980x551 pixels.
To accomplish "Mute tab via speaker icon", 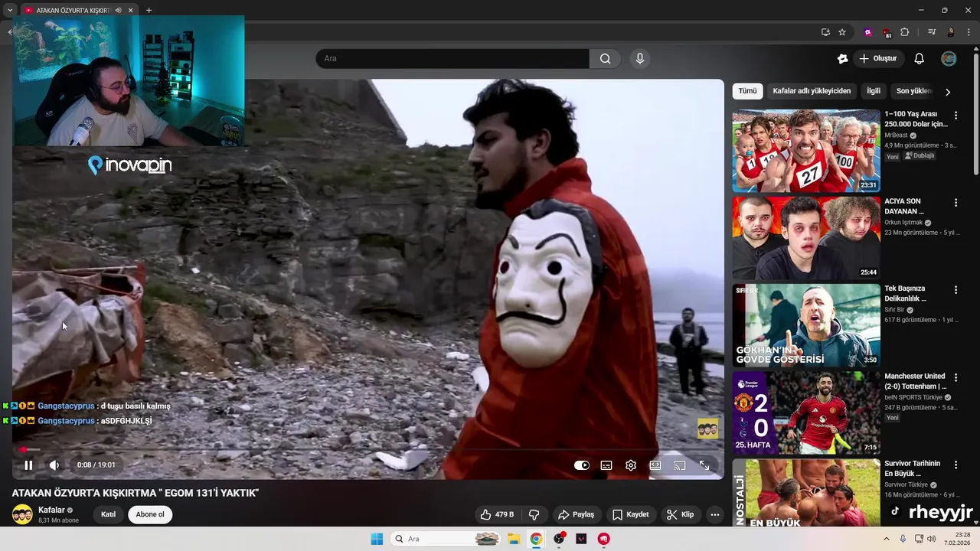I will click(x=118, y=10).
